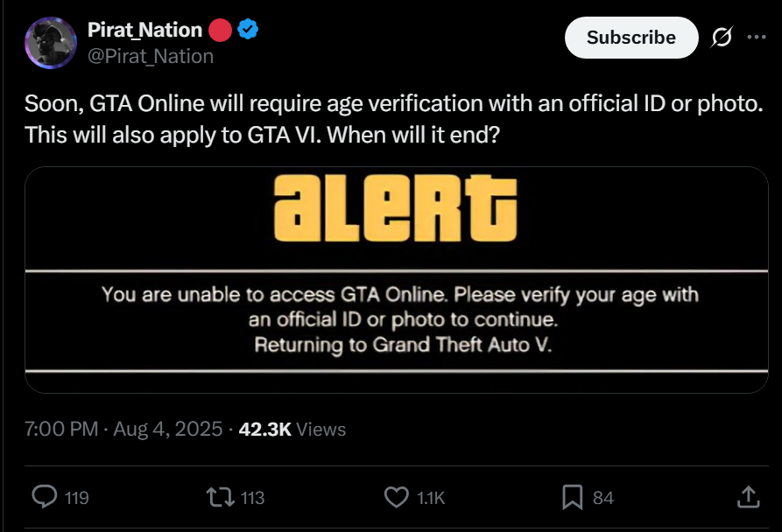
Task: Open the three-dot More options menu
Action: coord(756,38)
